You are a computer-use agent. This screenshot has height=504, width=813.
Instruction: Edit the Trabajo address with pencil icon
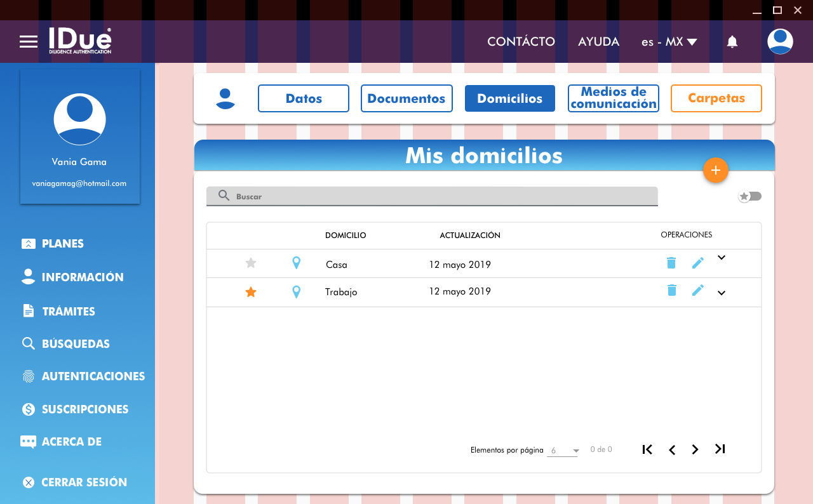[698, 291]
